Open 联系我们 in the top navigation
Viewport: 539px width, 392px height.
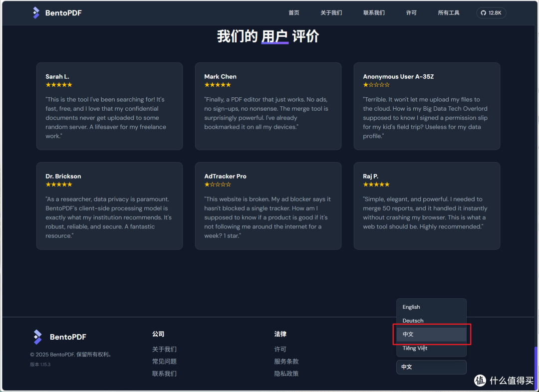coord(374,12)
